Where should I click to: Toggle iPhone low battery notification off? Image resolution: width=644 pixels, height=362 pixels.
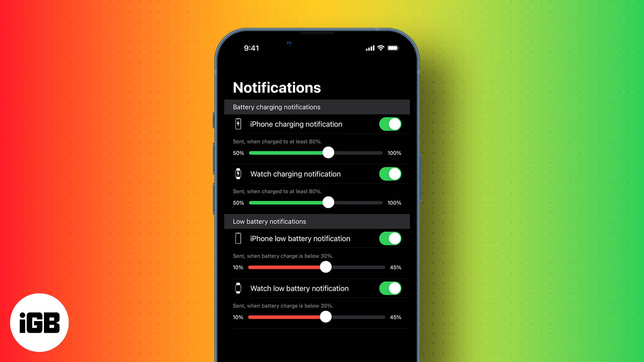click(x=390, y=239)
